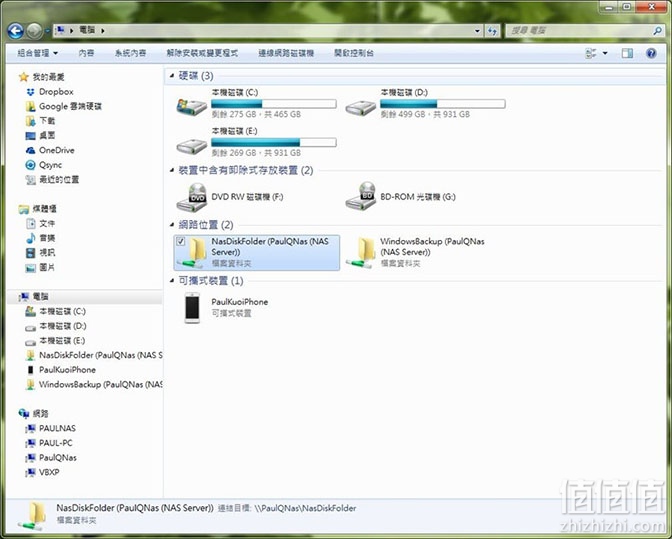Open the 組合管理 dropdown menu

pyautogui.click(x=37, y=53)
